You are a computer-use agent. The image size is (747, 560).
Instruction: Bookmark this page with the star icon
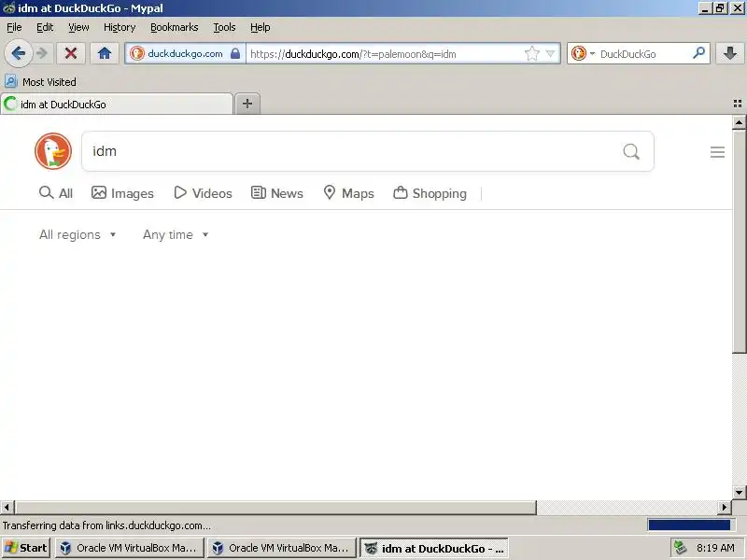(531, 53)
